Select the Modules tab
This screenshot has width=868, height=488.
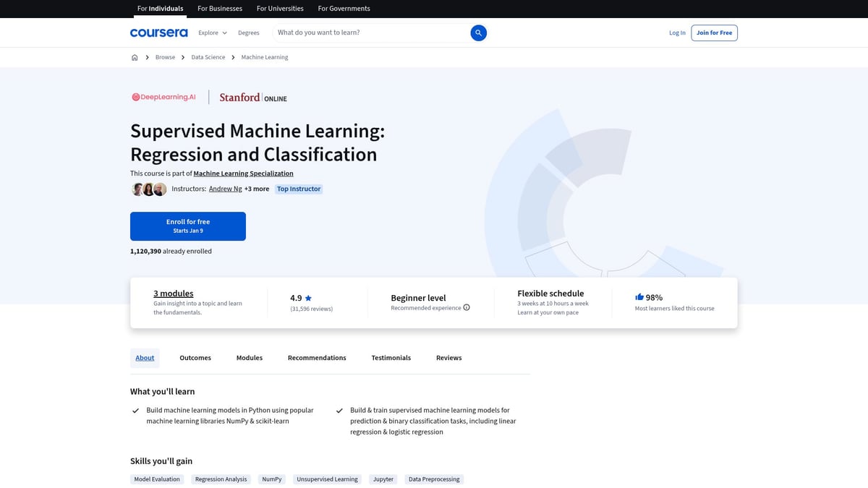pos(250,358)
